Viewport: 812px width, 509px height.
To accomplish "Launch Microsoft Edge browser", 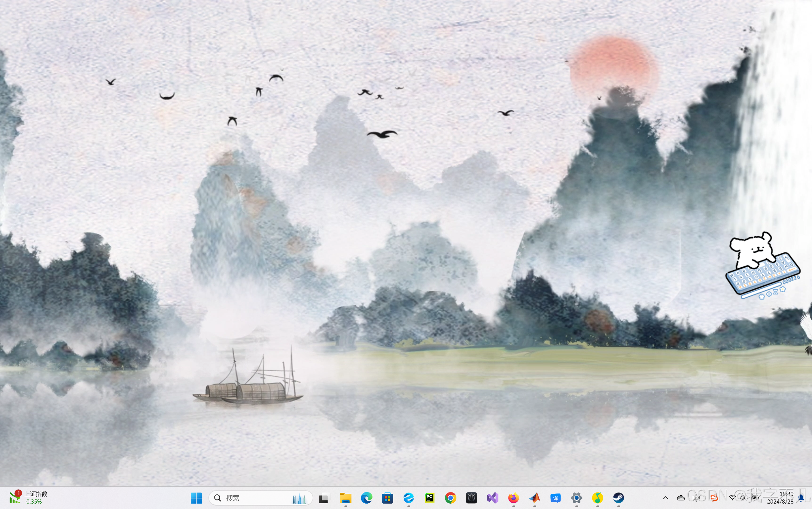I will 366,498.
